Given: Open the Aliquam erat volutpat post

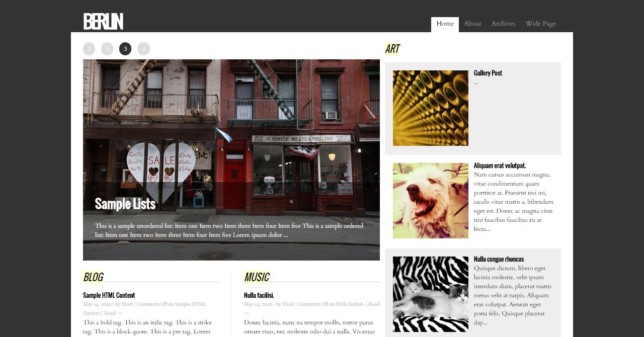Looking at the screenshot, I should point(500,165).
